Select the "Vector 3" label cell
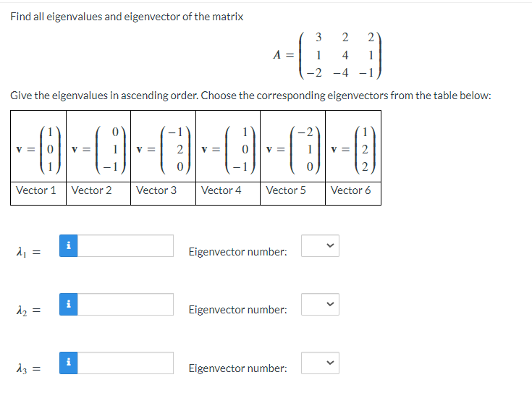Screen dimensions: 532x393 point(163,193)
